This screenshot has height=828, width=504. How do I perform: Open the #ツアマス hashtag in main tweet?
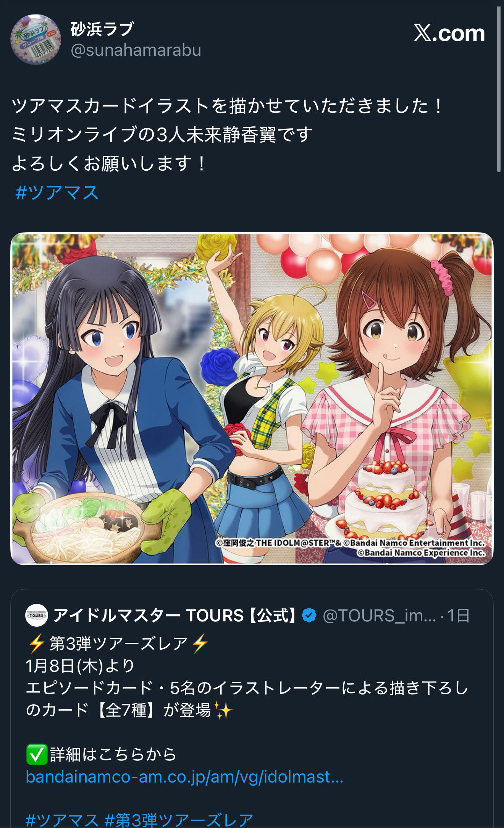point(57,192)
